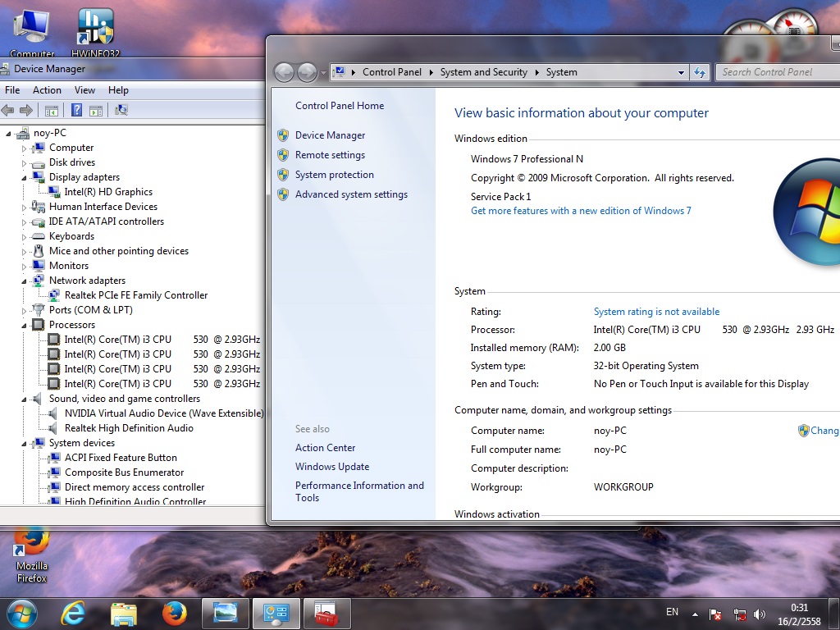
Task: Click the Device Manager sidebar link
Action: click(x=330, y=135)
